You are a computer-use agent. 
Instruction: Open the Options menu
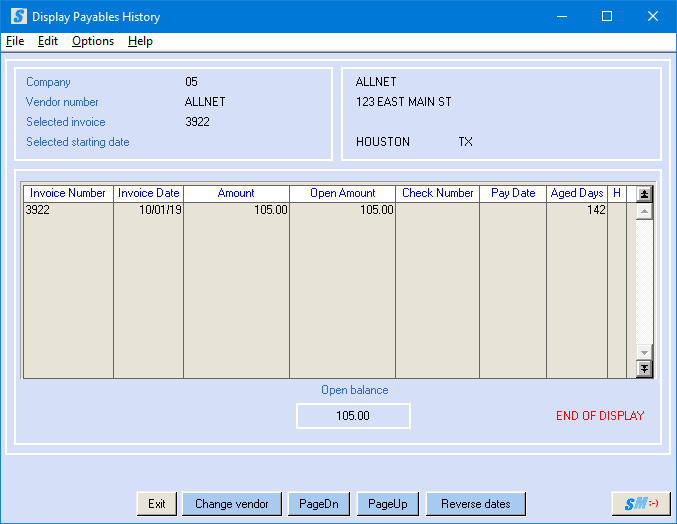[x=93, y=41]
